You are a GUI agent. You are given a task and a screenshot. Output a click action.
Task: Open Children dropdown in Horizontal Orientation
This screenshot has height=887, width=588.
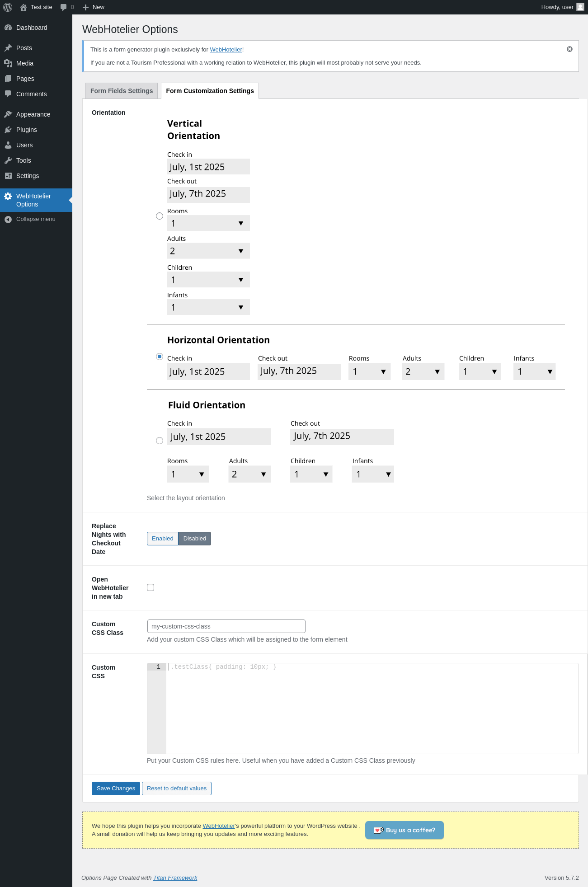[480, 371]
